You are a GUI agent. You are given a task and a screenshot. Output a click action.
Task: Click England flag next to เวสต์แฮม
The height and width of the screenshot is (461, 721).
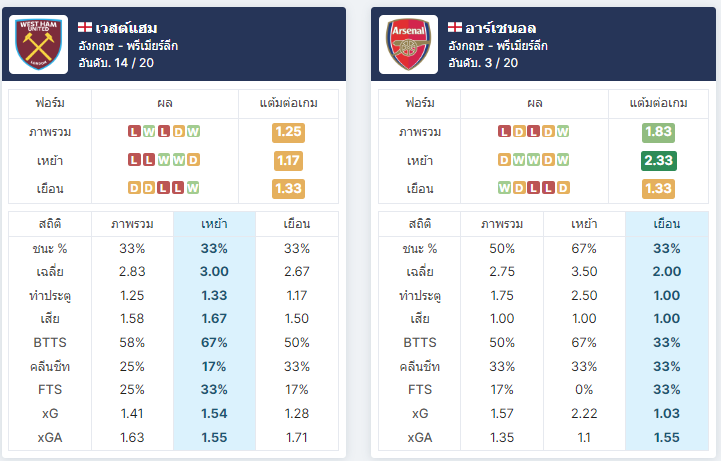[85, 28]
